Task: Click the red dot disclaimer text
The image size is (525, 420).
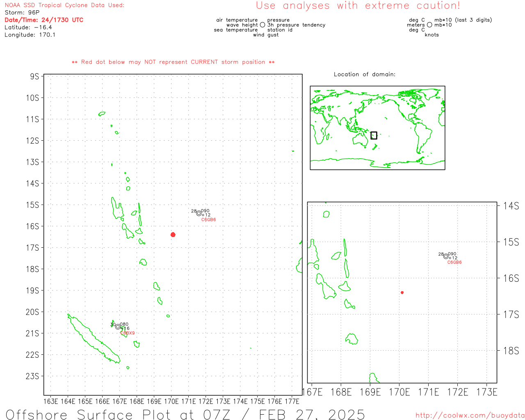Action: point(173,62)
